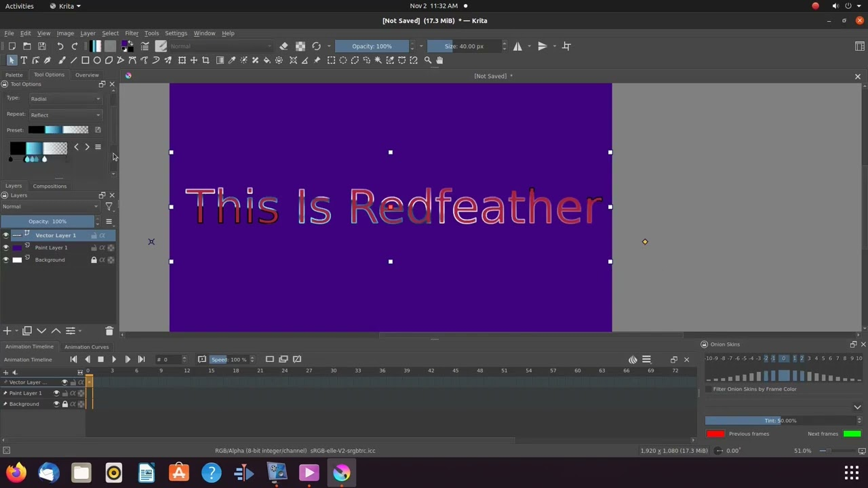Switch to the Animation Curves tab

86,346
